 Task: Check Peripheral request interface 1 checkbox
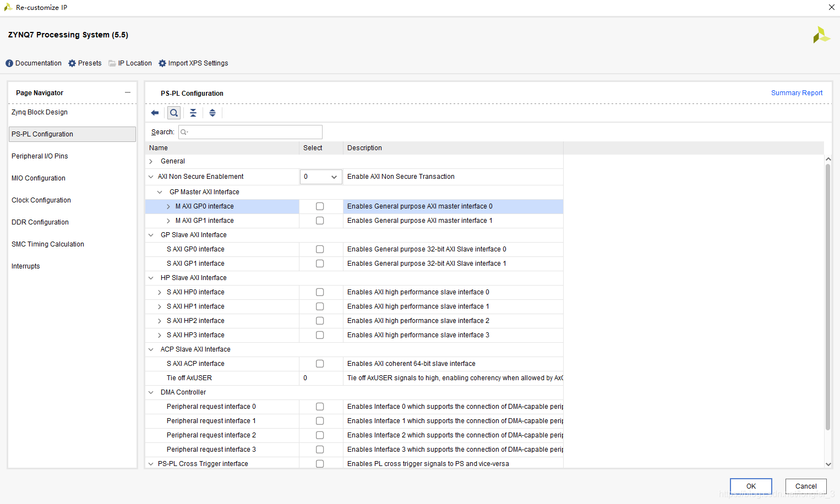320,421
